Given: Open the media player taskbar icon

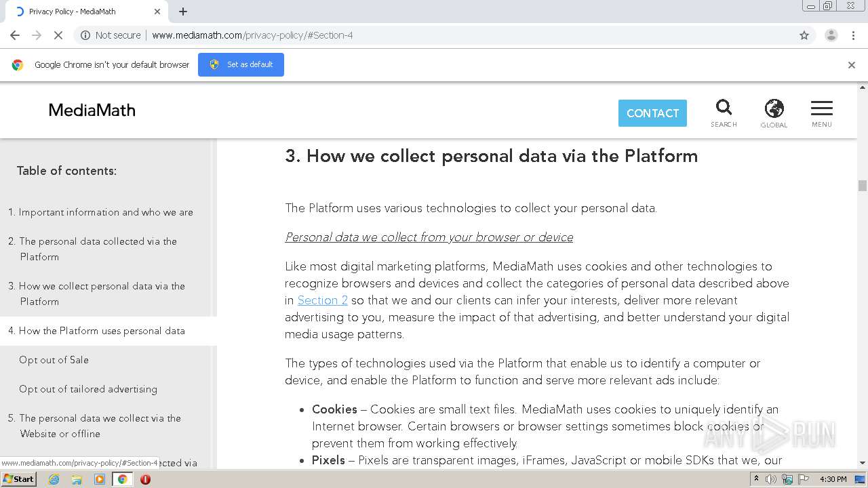Looking at the screenshot, I should tap(100, 479).
